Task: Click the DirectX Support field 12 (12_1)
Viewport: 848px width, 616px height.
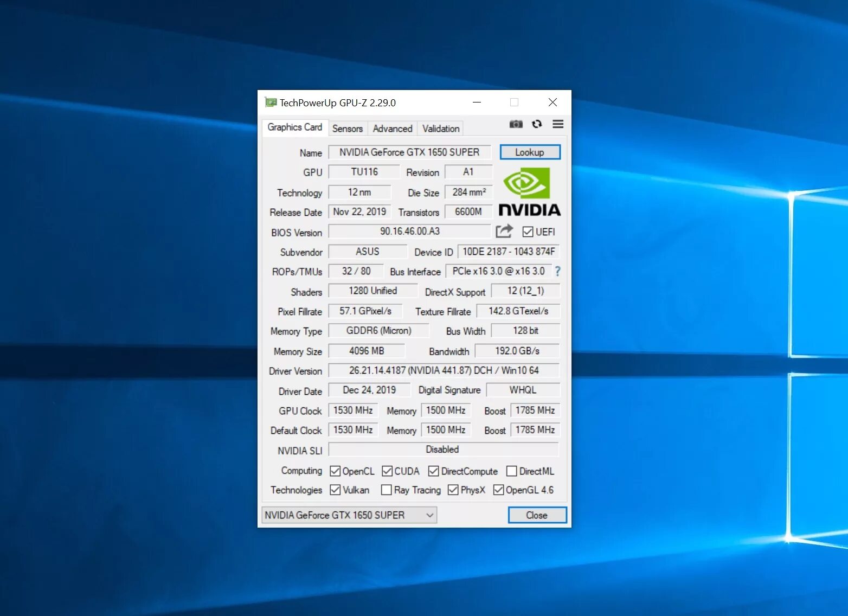Action: tap(525, 291)
